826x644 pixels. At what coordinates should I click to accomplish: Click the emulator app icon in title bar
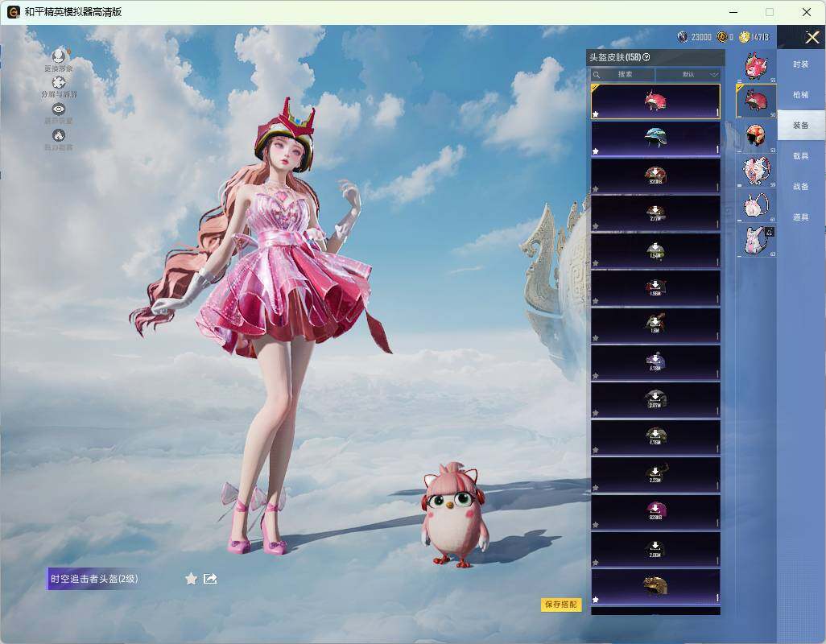click(13, 11)
